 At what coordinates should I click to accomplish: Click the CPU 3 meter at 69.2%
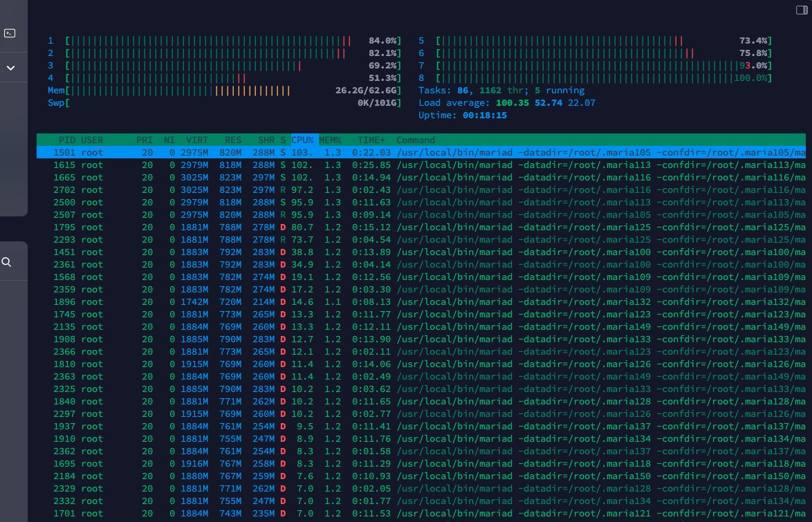point(225,65)
